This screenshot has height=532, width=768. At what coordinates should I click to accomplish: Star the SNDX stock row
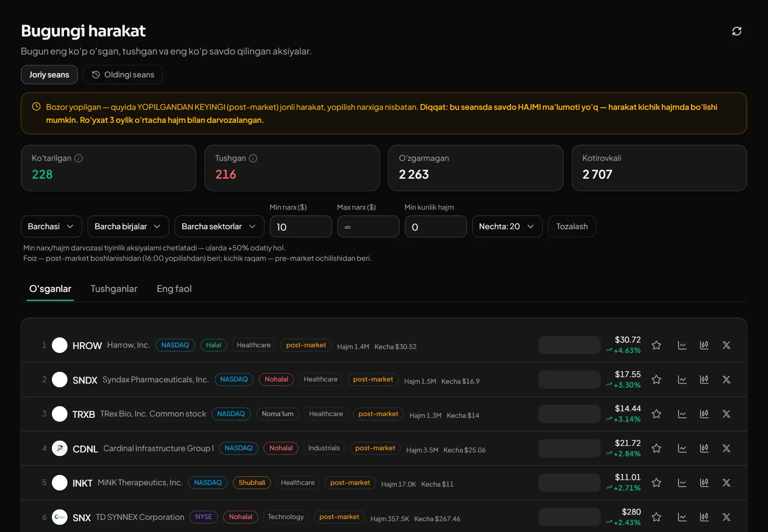(x=656, y=379)
